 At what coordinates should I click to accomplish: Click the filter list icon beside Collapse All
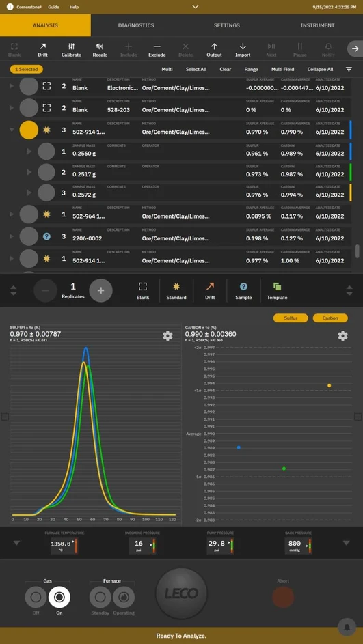coord(349,70)
